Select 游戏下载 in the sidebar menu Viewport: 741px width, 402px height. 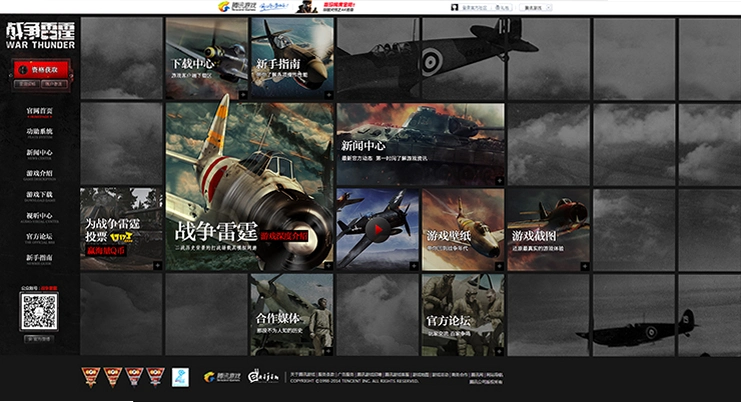tap(40, 196)
